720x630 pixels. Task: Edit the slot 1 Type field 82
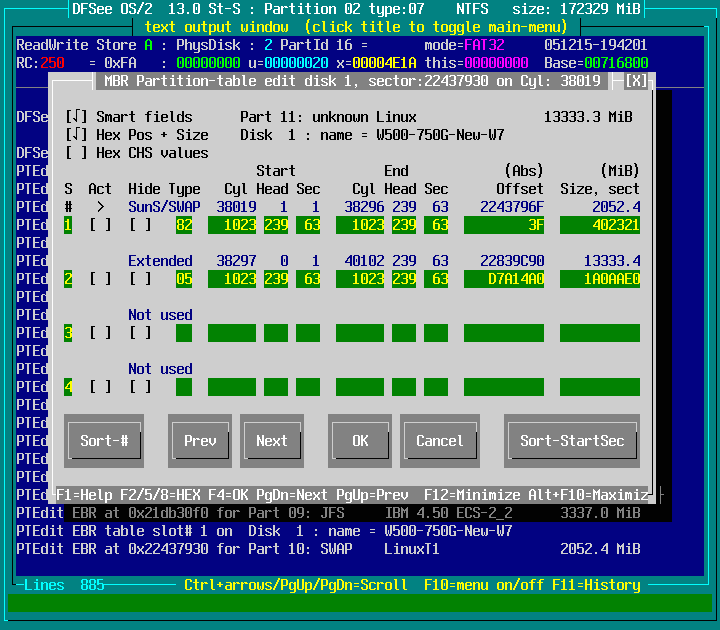[184, 225]
